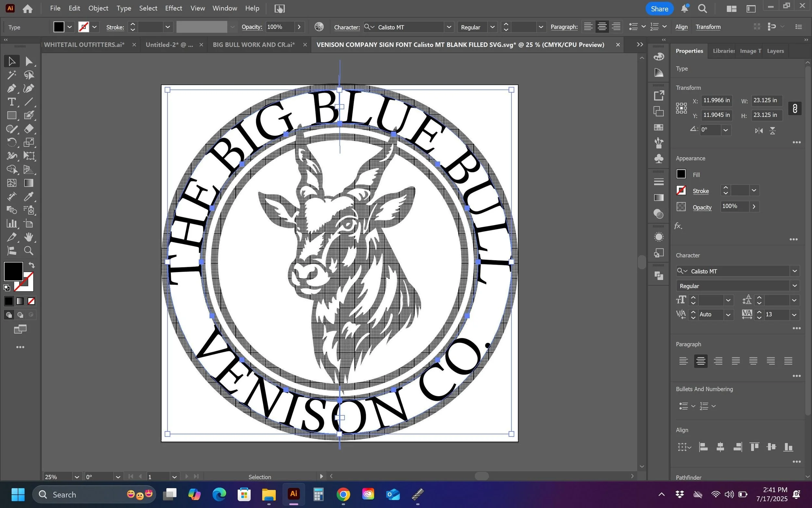Screen dimensions: 812x508
Task: Select the Type tool
Action: click(11, 102)
